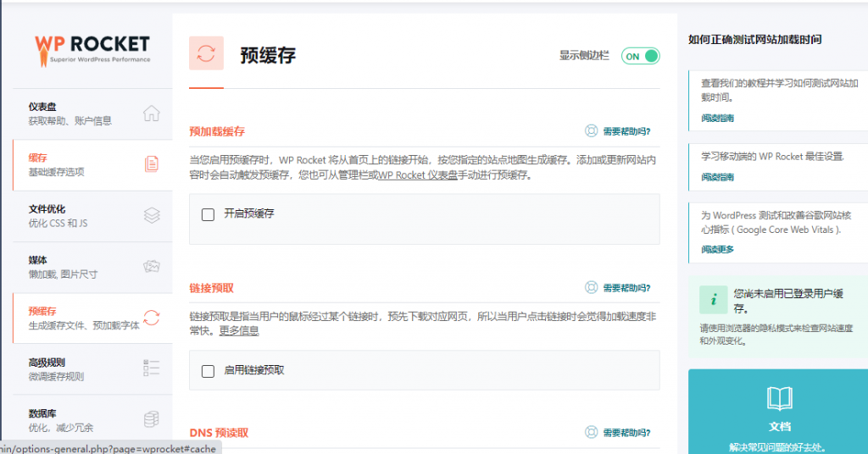Click the documentation book icon
This screenshot has width=868, height=454.
pos(780,399)
